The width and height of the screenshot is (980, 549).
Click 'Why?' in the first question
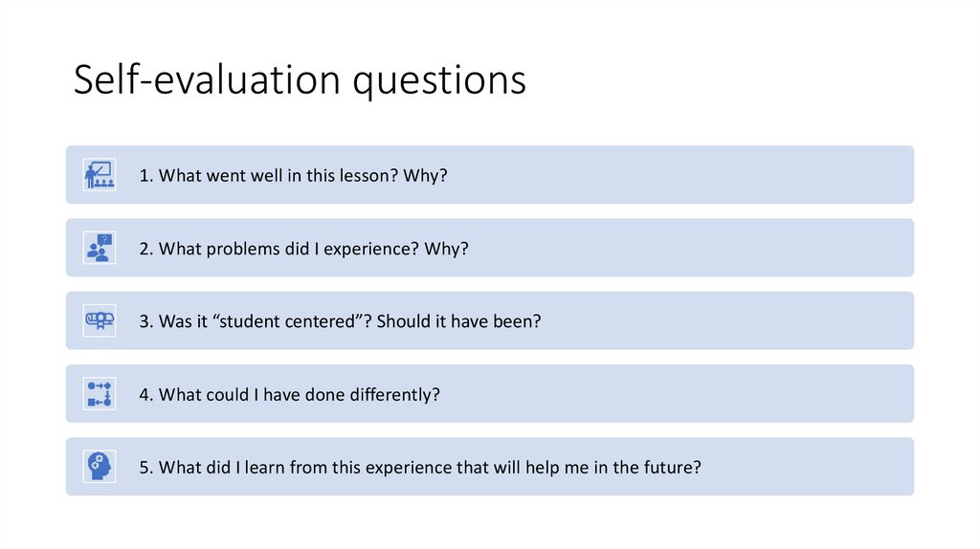pos(425,176)
